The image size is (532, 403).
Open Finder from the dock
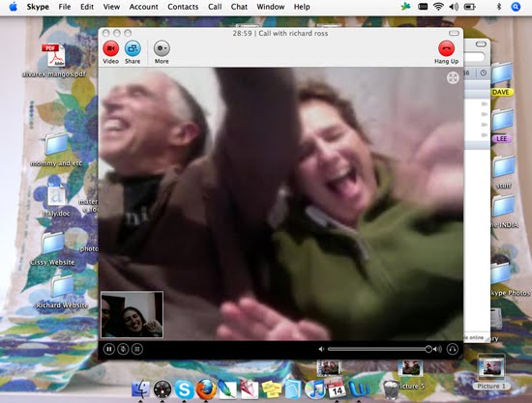click(140, 389)
